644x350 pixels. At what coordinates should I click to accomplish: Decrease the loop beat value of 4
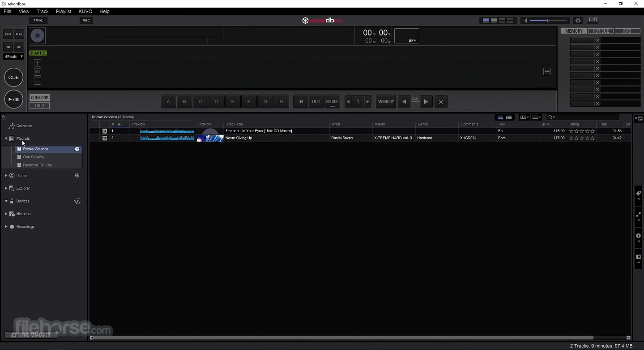point(348,102)
